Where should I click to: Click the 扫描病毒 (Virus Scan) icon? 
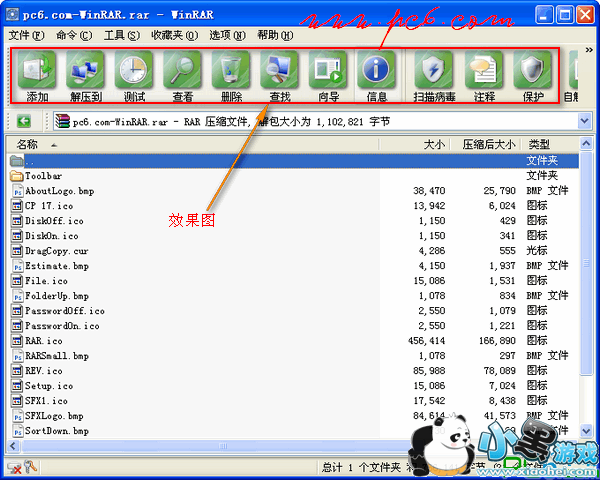click(434, 76)
